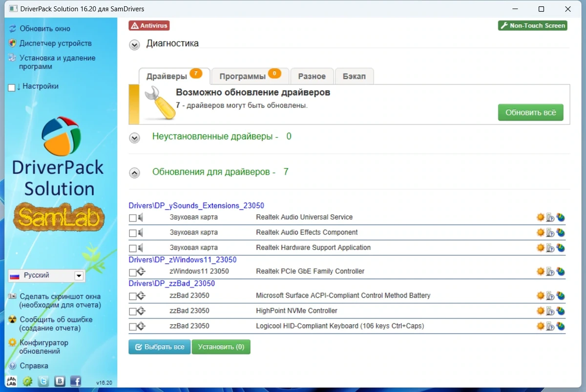Screen dimensions: 586x392
Task: Check Logicool HID-Compliant Keyboard checkbox
Action: 133,327
